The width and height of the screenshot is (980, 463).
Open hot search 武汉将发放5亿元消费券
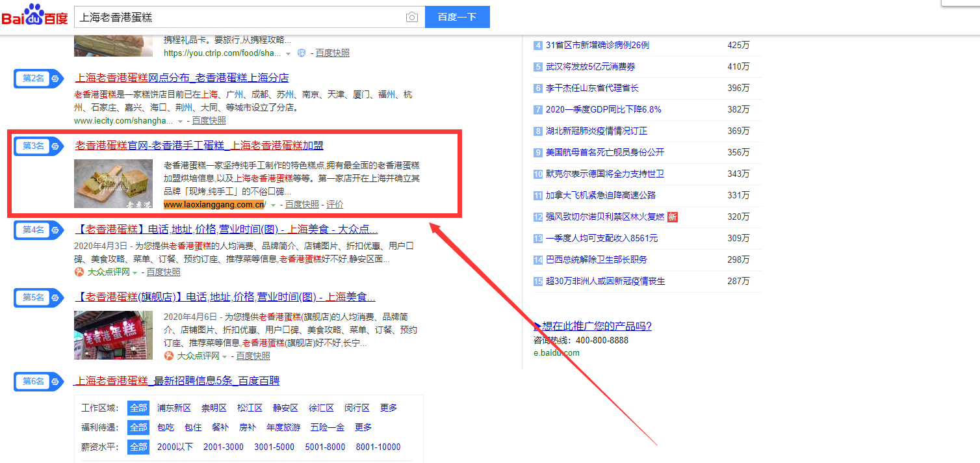click(591, 66)
